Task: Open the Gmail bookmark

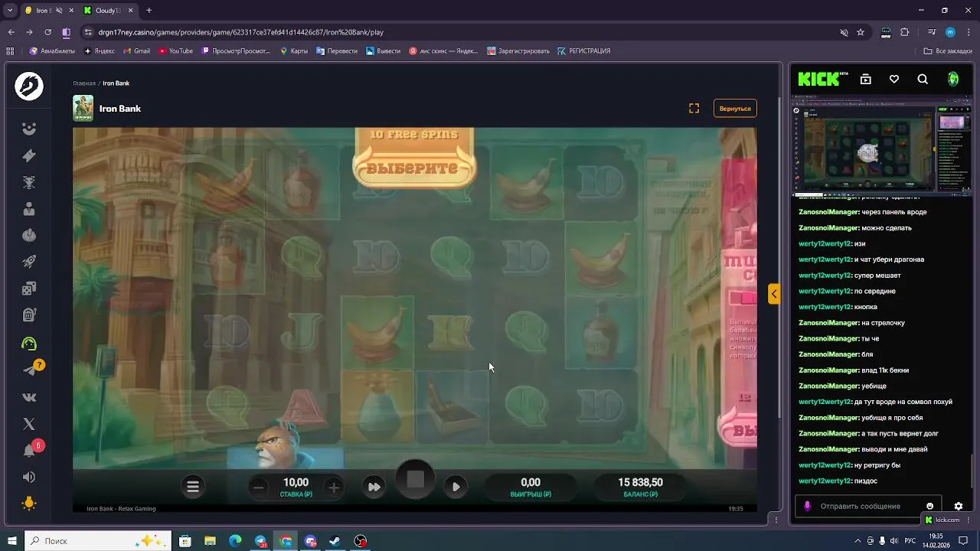Action: 136,51
